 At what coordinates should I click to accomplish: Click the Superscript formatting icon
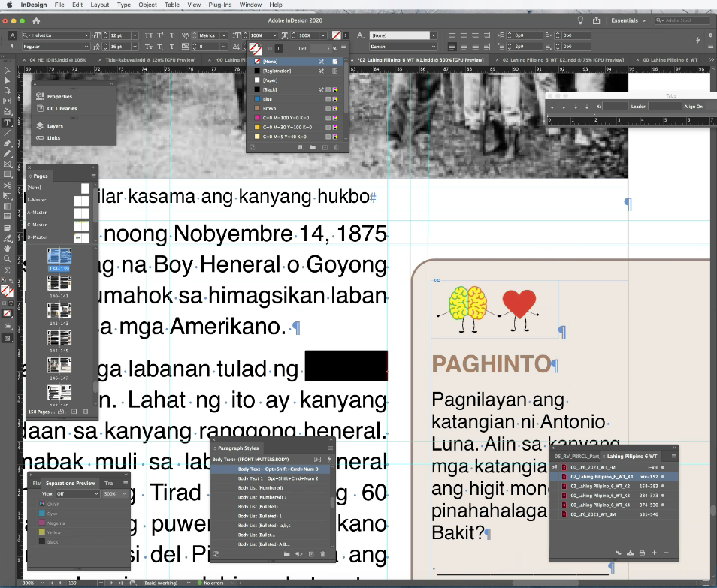tap(161, 35)
